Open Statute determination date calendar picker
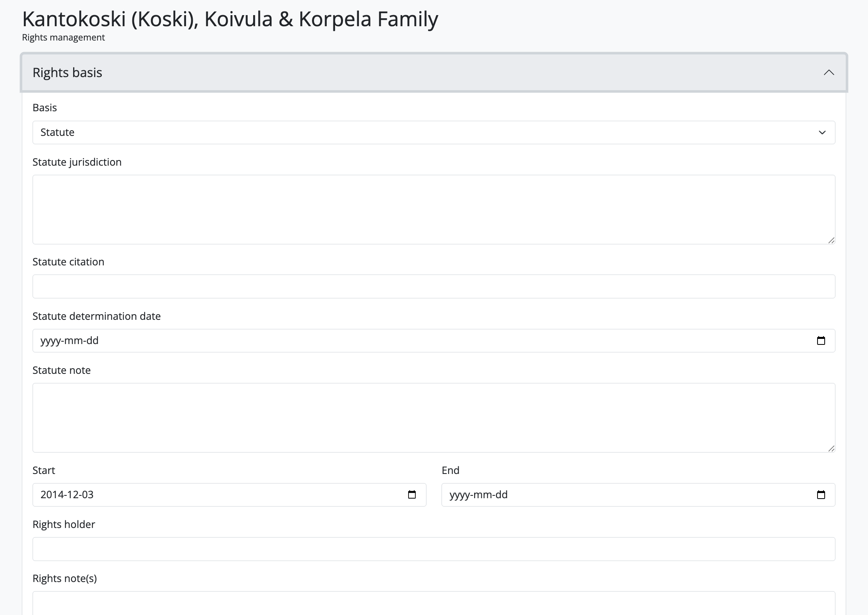 [821, 340]
